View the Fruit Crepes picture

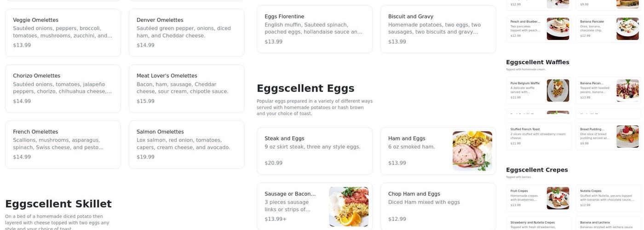558,198
